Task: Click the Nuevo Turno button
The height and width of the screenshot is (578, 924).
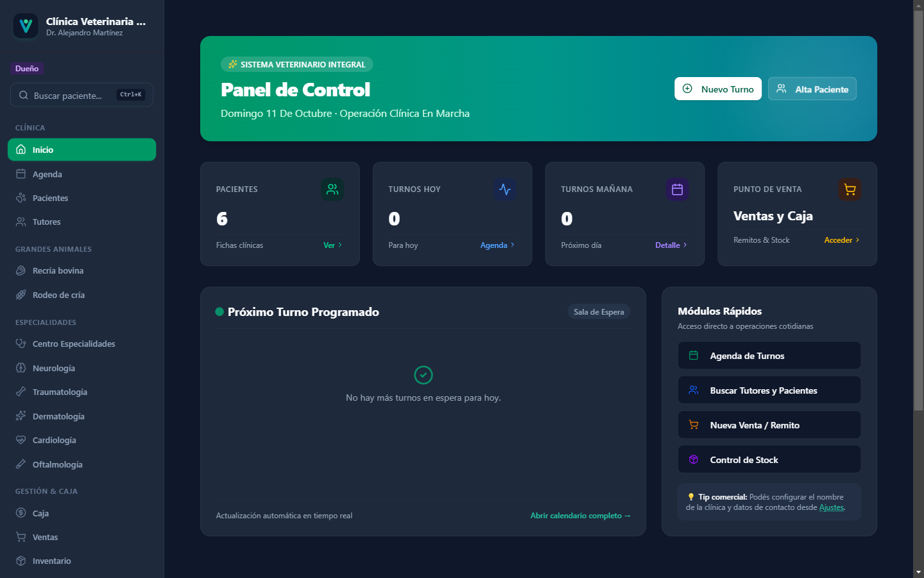Action: 718,89
